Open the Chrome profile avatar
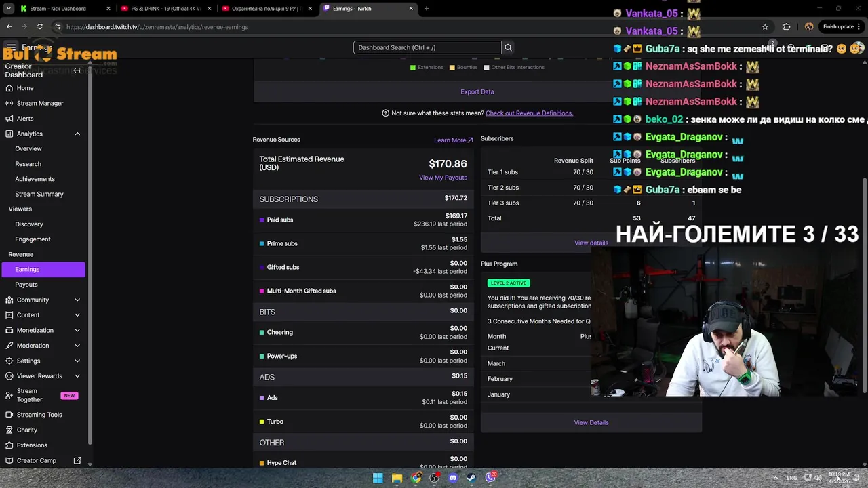The width and height of the screenshot is (868, 488). tap(809, 27)
